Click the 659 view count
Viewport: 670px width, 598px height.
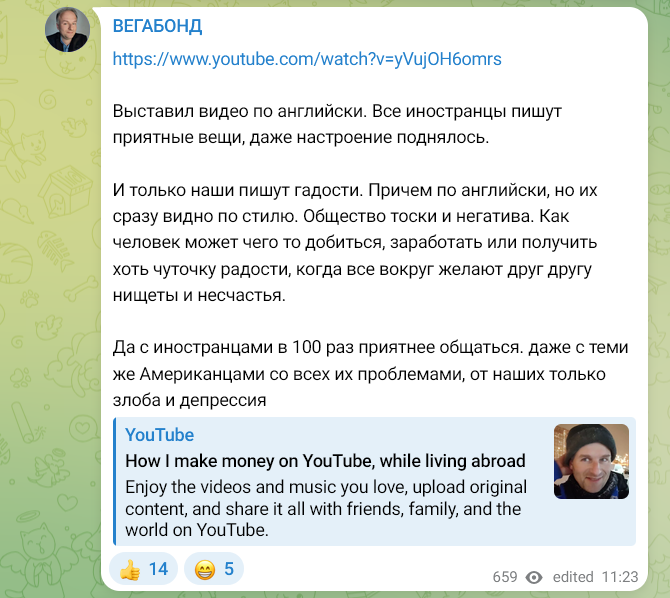coord(505,577)
